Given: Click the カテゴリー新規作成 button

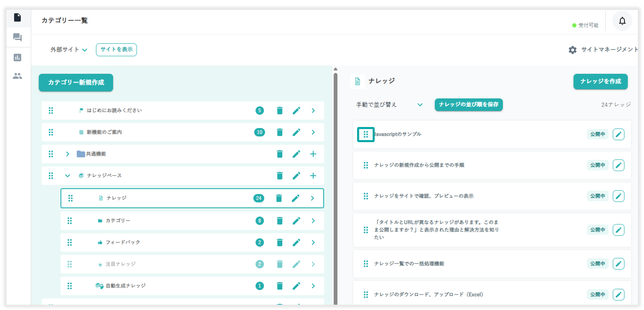Looking at the screenshot, I should pos(76,82).
